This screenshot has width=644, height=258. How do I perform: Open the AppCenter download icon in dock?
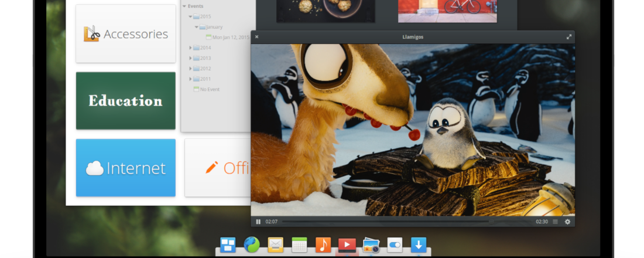click(419, 245)
